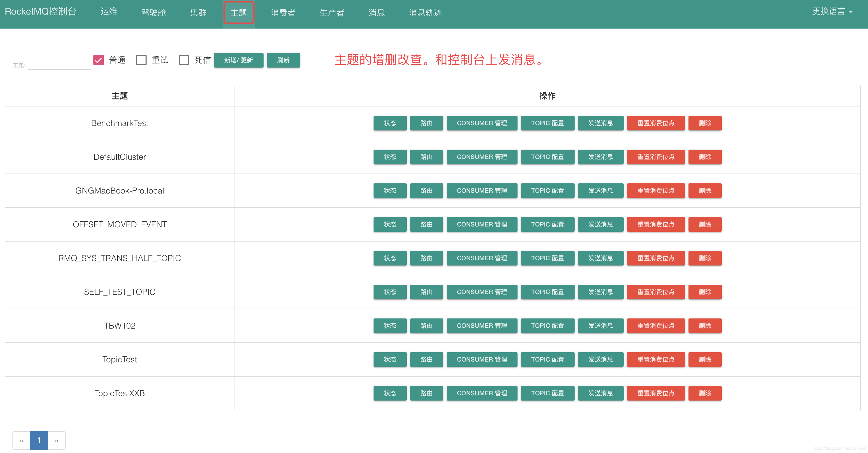
Task: Click the 刷新 refresh button
Action: click(283, 60)
